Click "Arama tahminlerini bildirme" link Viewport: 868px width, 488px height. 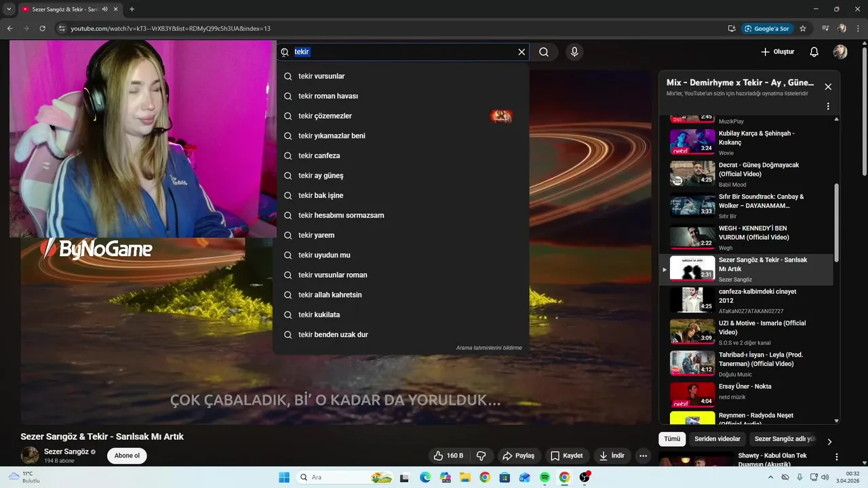489,348
